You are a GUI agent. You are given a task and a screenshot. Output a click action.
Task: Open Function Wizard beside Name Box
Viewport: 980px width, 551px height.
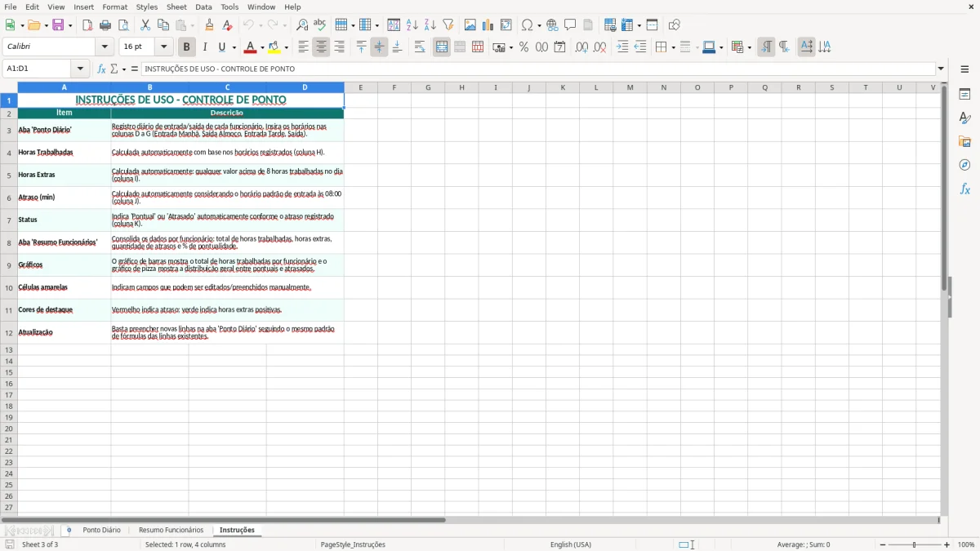[102, 69]
